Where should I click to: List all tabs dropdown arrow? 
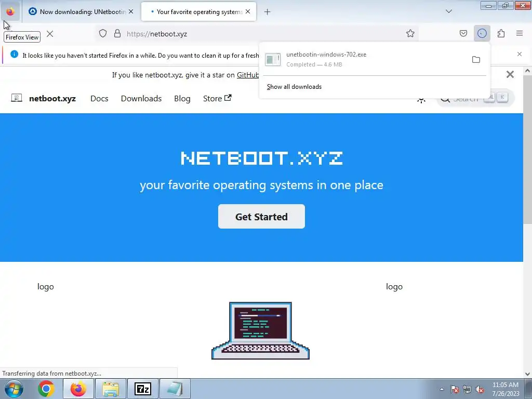(448, 11)
